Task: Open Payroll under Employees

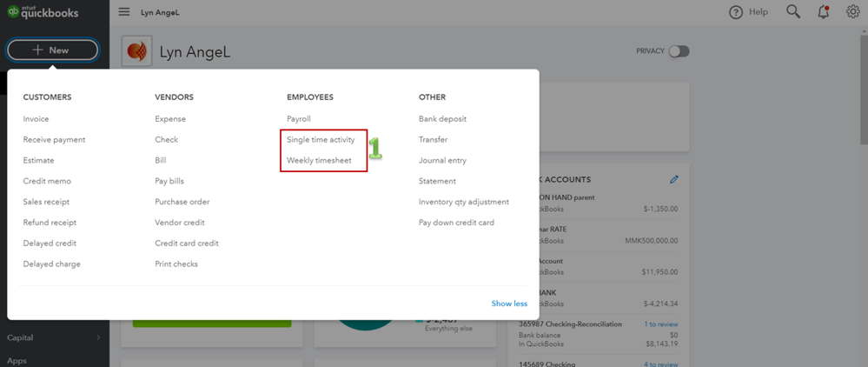Action: click(299, 118)
